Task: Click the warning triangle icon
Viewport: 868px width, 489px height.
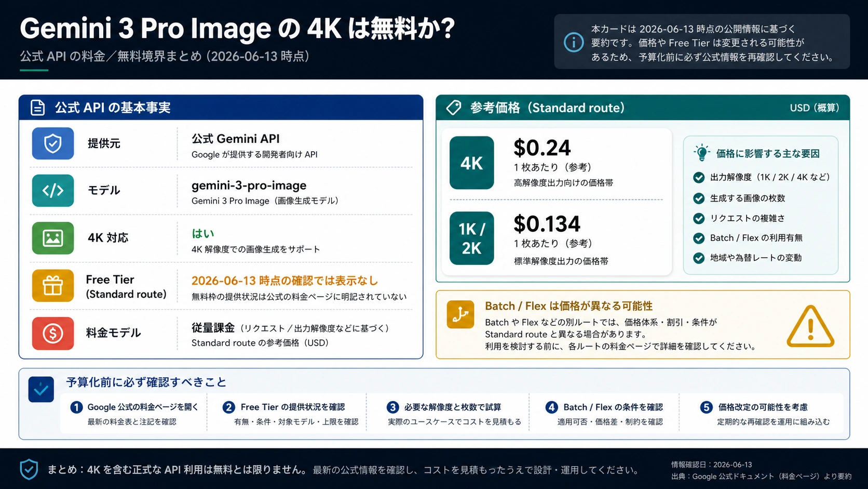Action: point(810,326)
